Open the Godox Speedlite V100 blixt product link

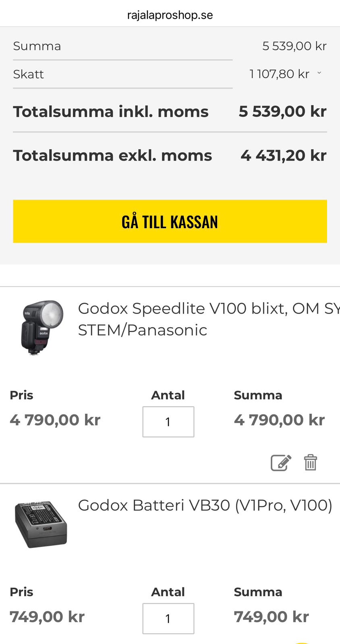click(x=201, y=319)
